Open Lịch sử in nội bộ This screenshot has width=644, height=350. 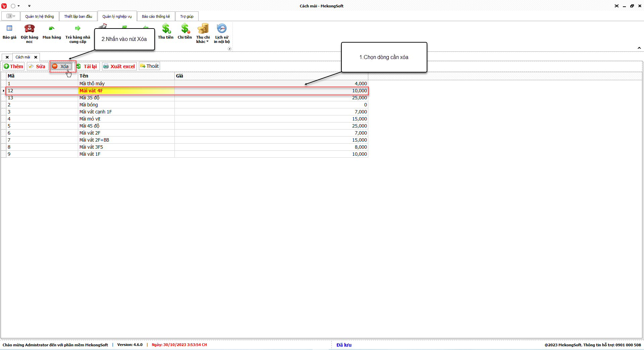(222, 34)
